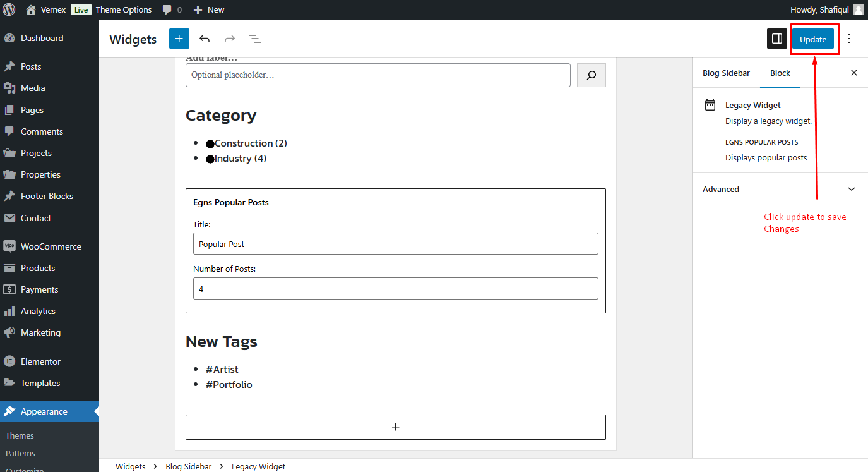Focus the Number of Posts field
This screenshot has height=472, width=868.
[x=396, y=288]
